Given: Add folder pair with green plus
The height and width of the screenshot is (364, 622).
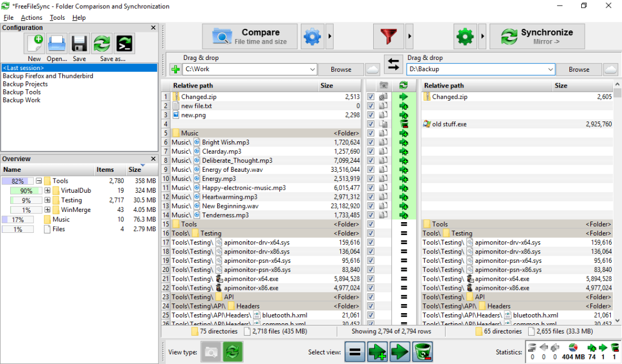Looking at the screenshot, I should tap(175, 70).
